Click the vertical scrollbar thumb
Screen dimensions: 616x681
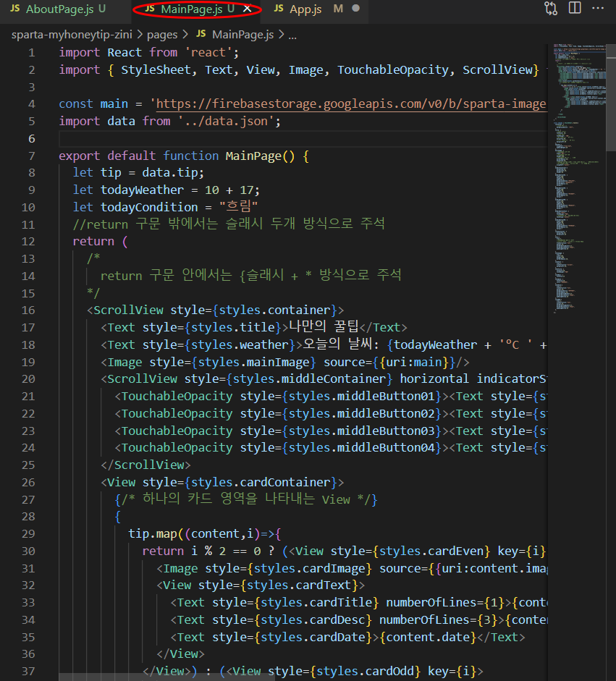pos(611,97)
